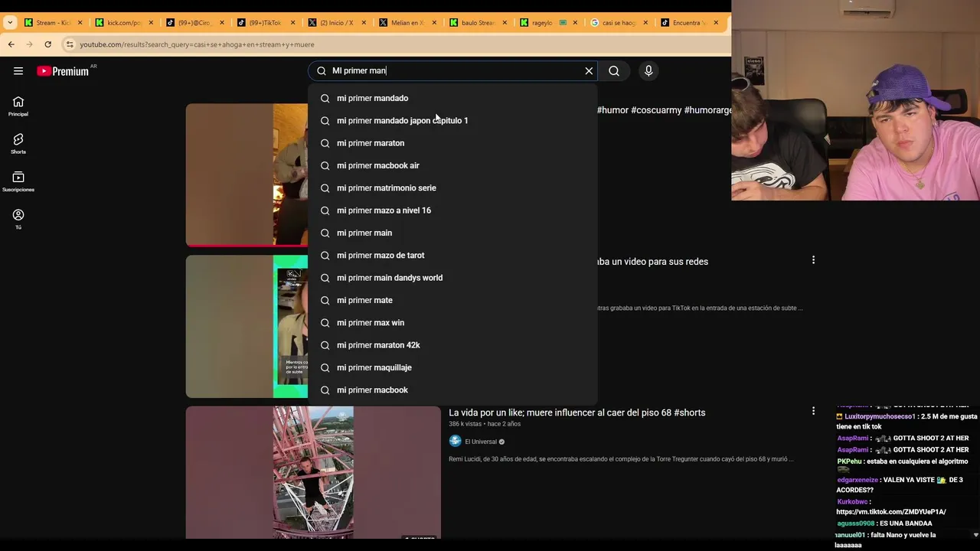Clear the search box with the X
980x551 pixels.
click(x=589, y=70)
